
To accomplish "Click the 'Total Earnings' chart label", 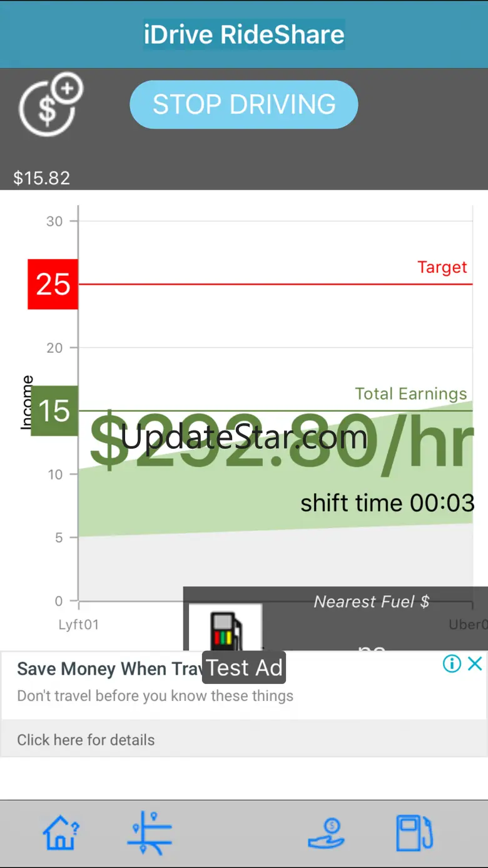I will tap(410, 394).
